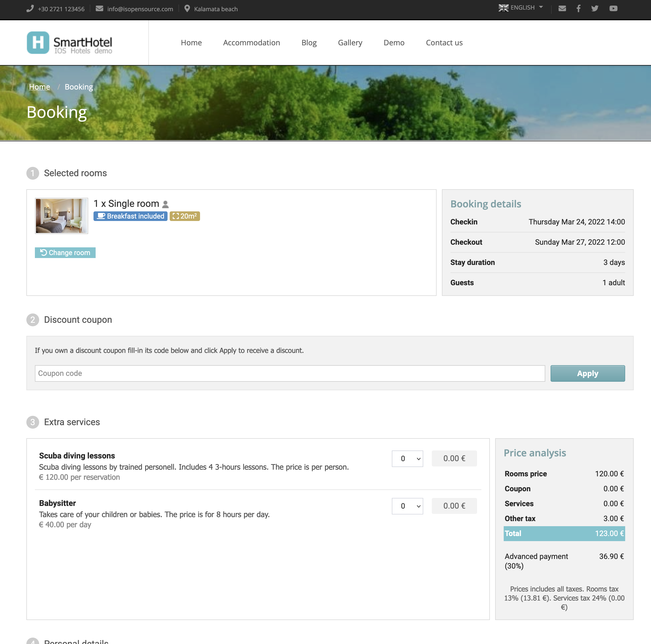Open Scuba diving lessons quantity dropdown
The height and width of the screenshot is (644, 651).
tap(407, 458)
